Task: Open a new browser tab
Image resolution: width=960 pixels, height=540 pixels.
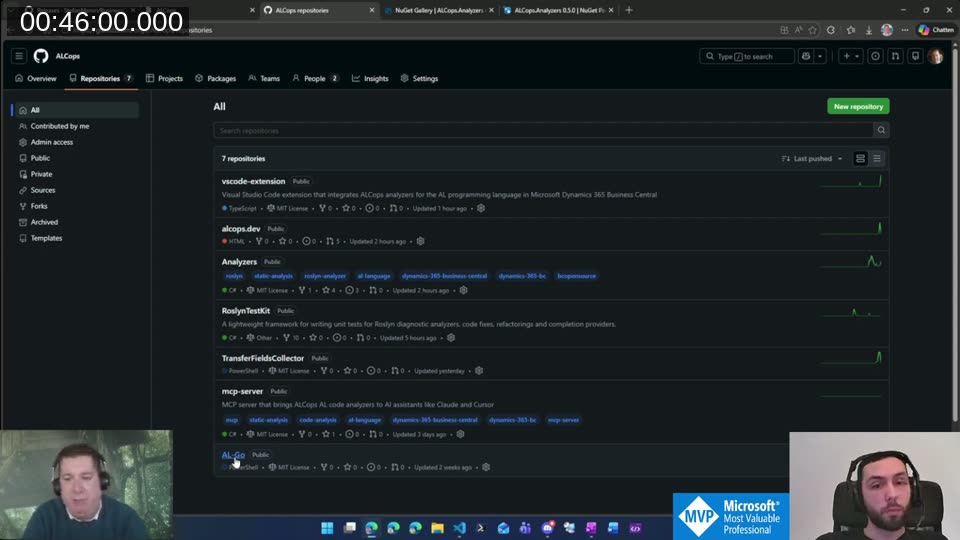Action: point(629,10)
